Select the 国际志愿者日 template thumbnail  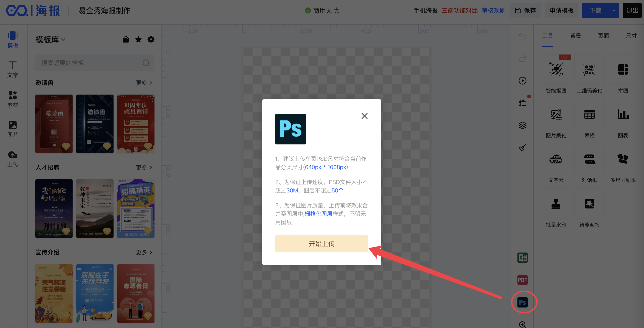pos(136,293)
